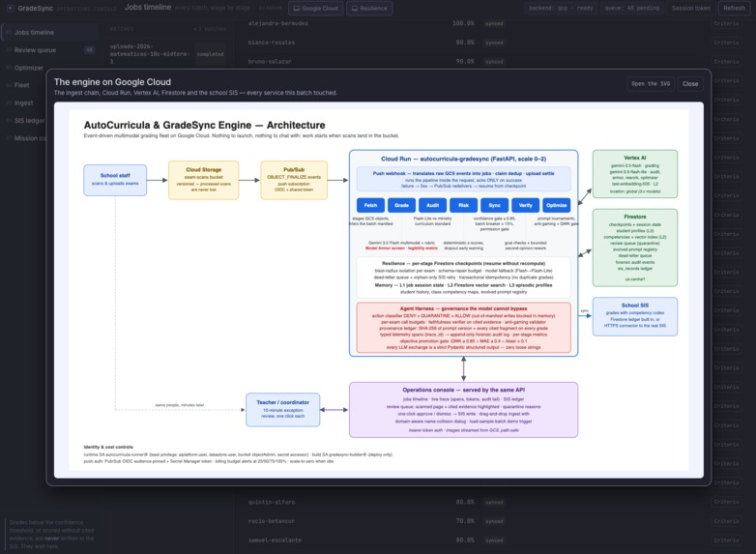Click the GradeSync logo icon
This screenshot has width=756, height=554.
[x=10, y=8]
